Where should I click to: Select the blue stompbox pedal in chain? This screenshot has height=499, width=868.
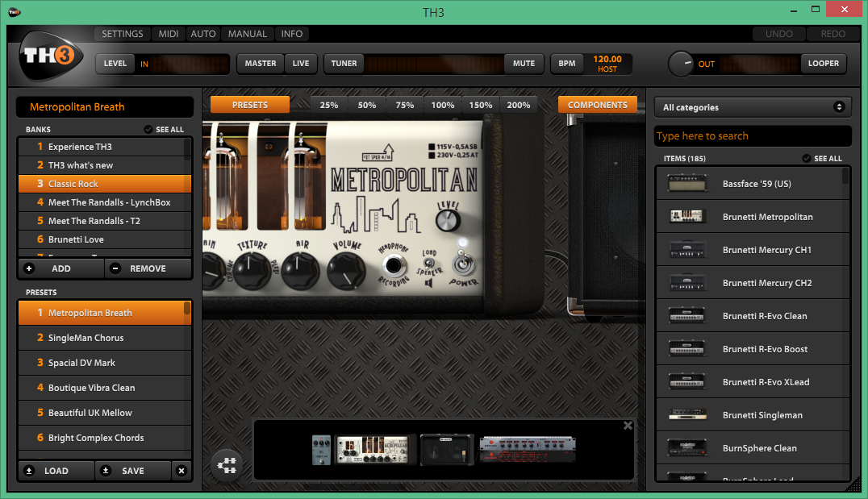[x=321, y=449]
